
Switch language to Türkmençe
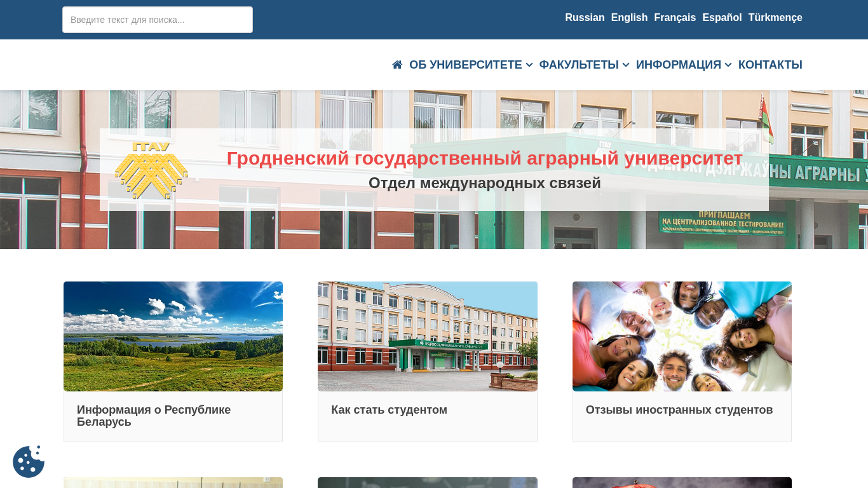point(775,18)
